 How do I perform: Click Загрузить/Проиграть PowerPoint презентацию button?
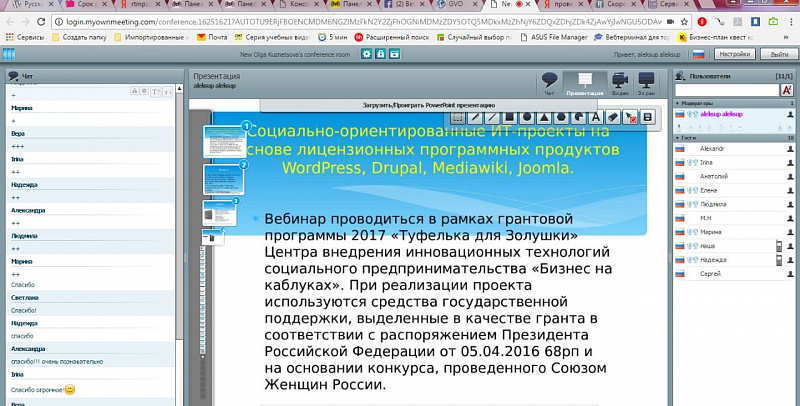pyautogui.click(x=429, y=105)
